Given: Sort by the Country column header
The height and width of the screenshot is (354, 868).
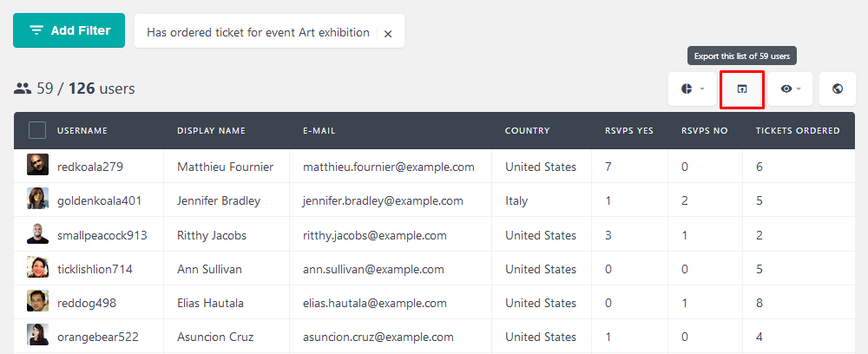Looking at the screenshot, I should 527,131.
